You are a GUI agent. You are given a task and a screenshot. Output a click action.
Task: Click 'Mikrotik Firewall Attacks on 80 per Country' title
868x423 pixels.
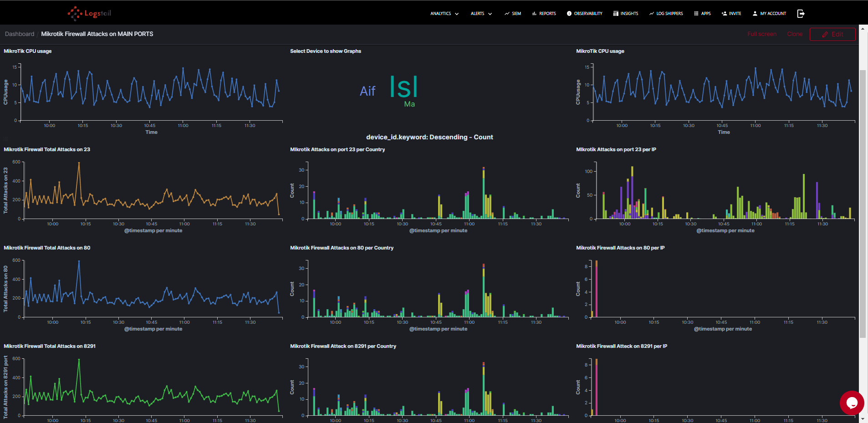pos(342,248)
